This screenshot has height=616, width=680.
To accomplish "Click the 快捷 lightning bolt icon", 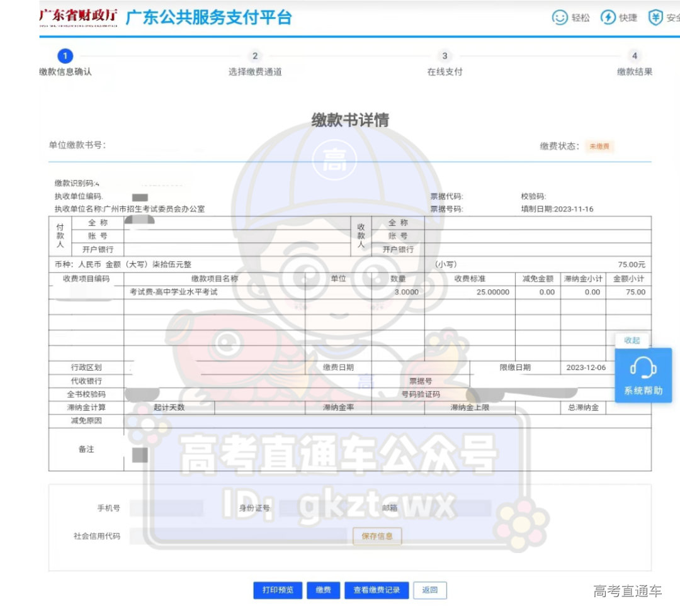I will pos(608,18).
